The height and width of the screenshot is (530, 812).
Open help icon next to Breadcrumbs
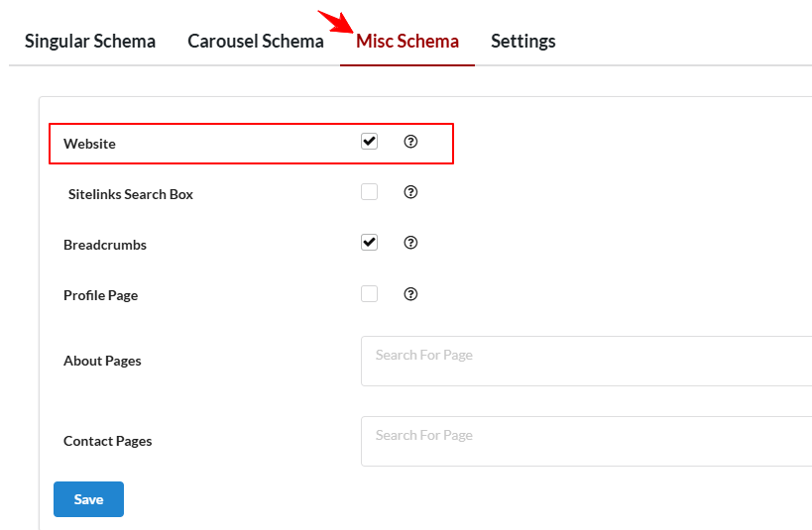point(410,243)
